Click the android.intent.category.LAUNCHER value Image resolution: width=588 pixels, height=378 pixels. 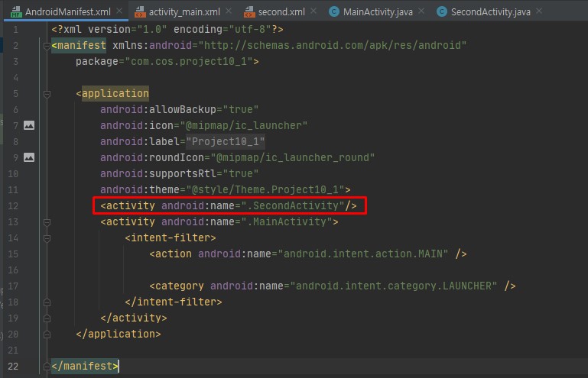394,286
